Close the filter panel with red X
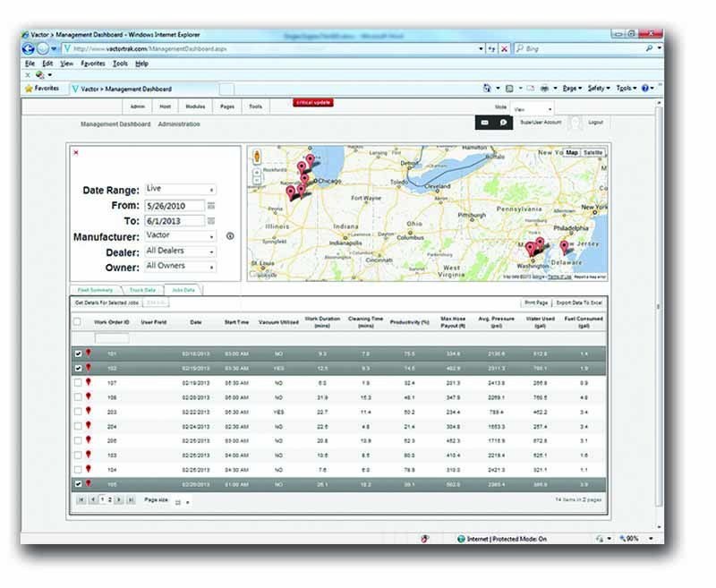The height and width of the screenshot is (588, 716). [76, 152]
